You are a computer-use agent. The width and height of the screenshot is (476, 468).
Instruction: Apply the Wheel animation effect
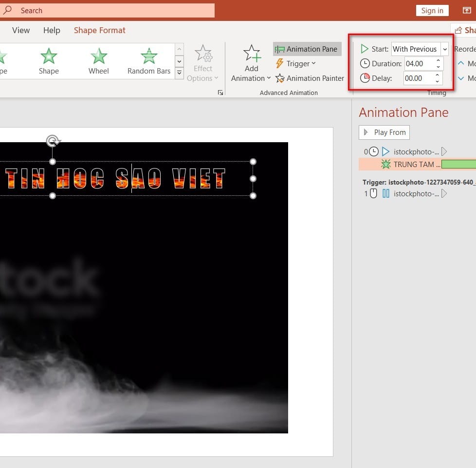pyautogui.click(x=98, y=61)
